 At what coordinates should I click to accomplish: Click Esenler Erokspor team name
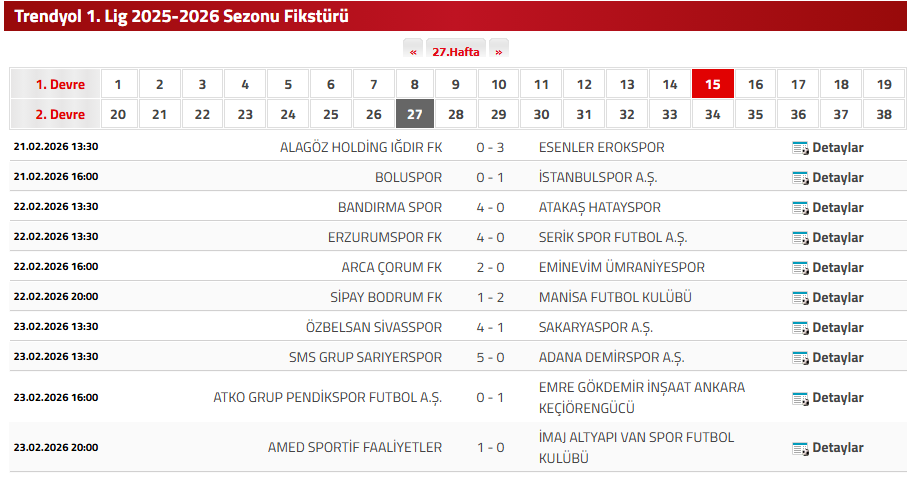601,148
